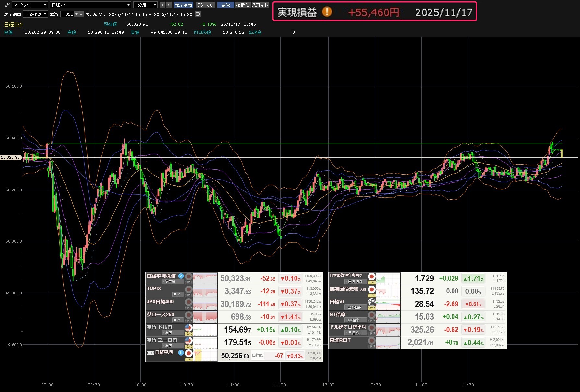
Task: Toggle the スプレッド display mode
Action: [260, 5]
